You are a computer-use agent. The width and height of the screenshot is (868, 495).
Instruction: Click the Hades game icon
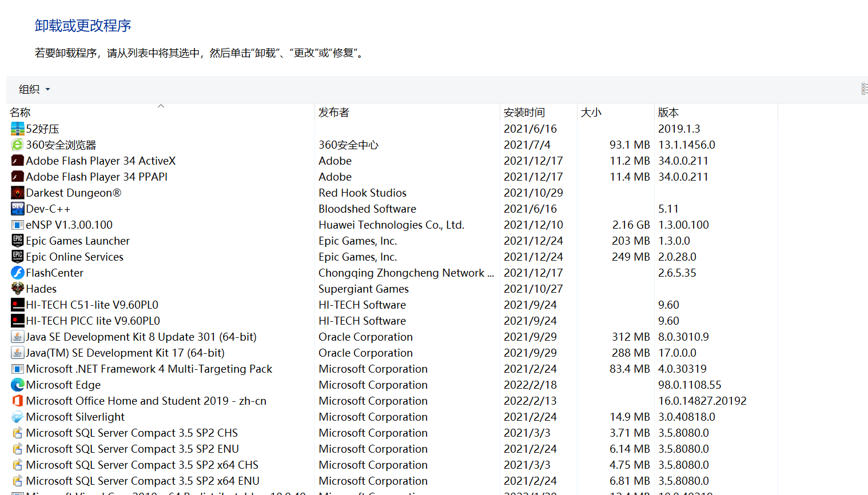click(18, 289)
